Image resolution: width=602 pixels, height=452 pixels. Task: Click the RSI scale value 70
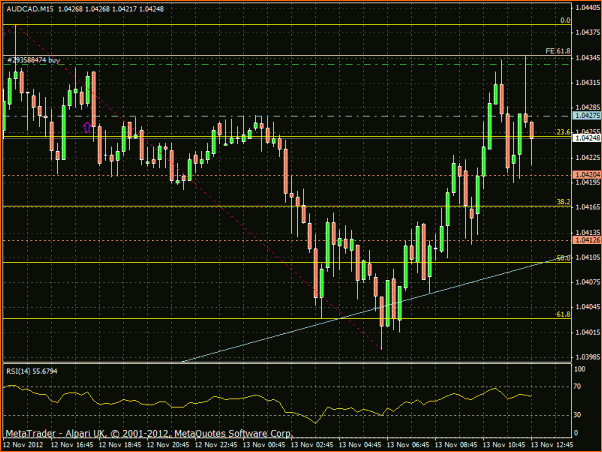coord(577,387)
